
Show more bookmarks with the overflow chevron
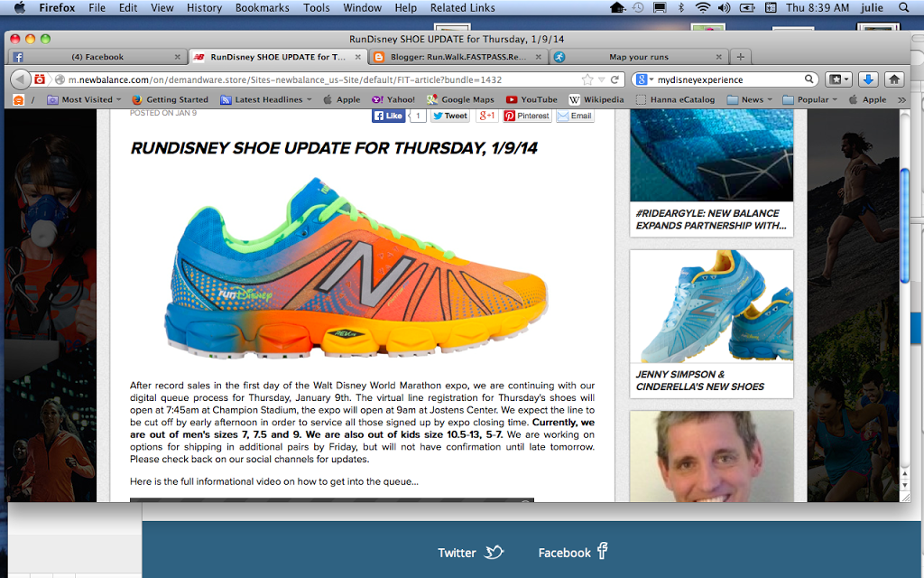pos(901,99)
